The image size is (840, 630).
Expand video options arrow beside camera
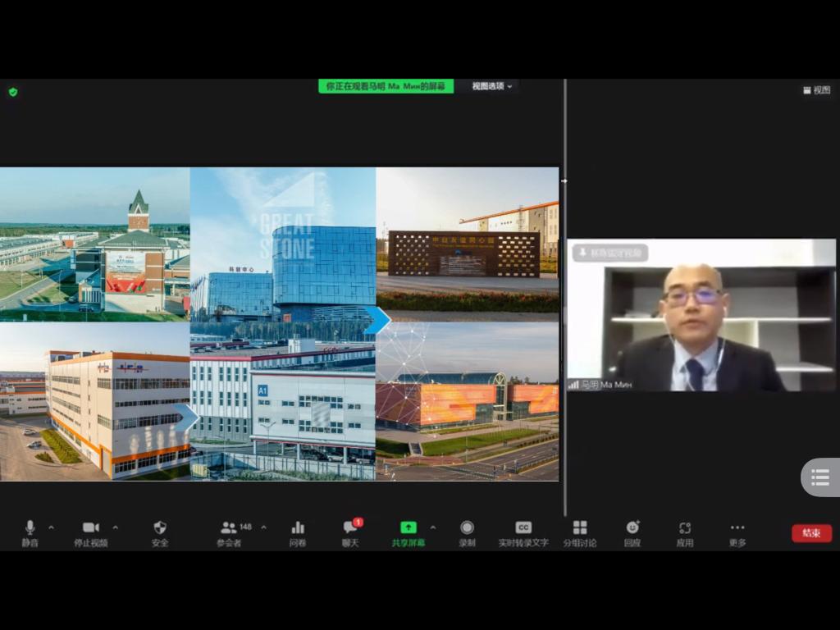coord(115,527)
